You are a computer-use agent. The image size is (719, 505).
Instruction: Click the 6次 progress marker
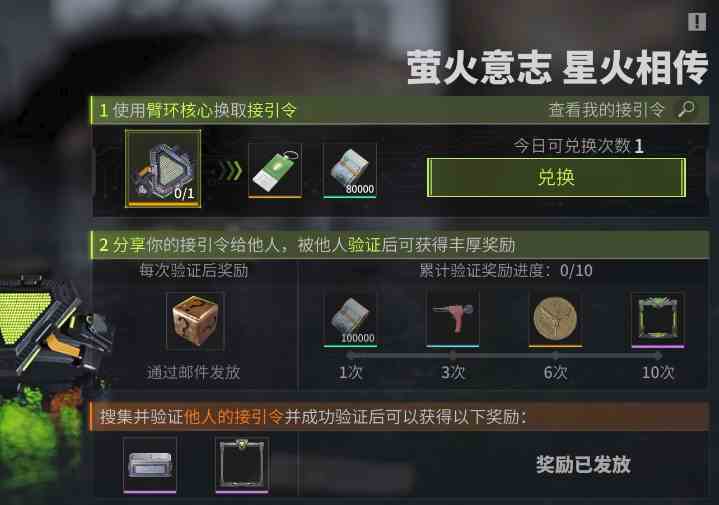pos(555,372)
